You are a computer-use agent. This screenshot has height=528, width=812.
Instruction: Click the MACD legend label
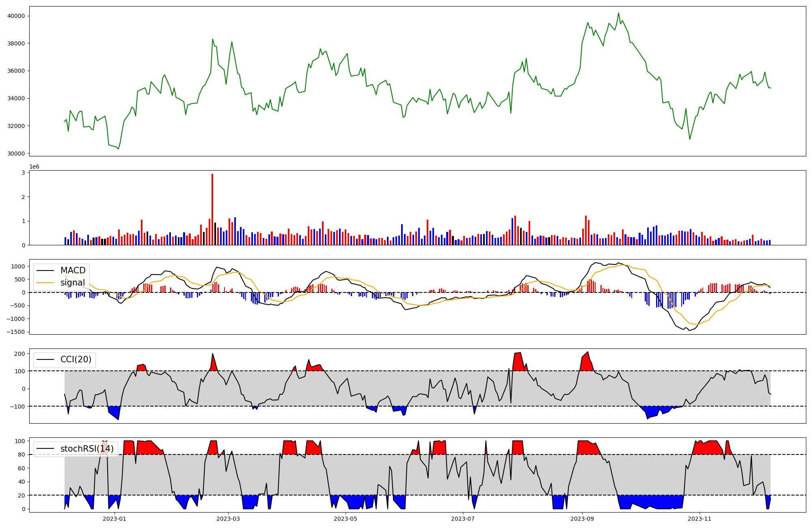(73, 270)
